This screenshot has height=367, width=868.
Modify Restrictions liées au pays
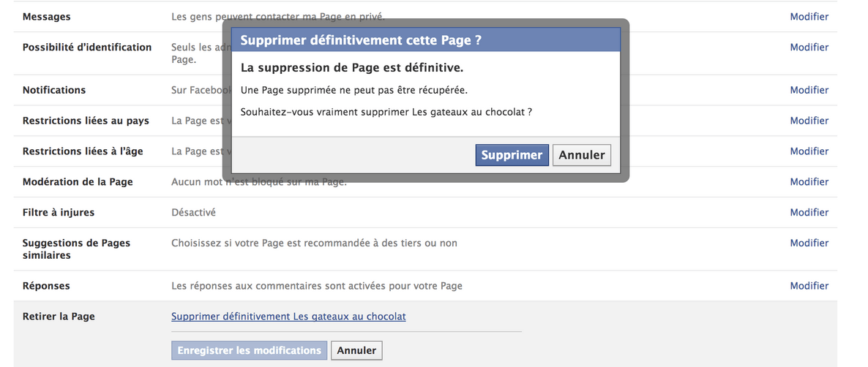coord(809,121)
